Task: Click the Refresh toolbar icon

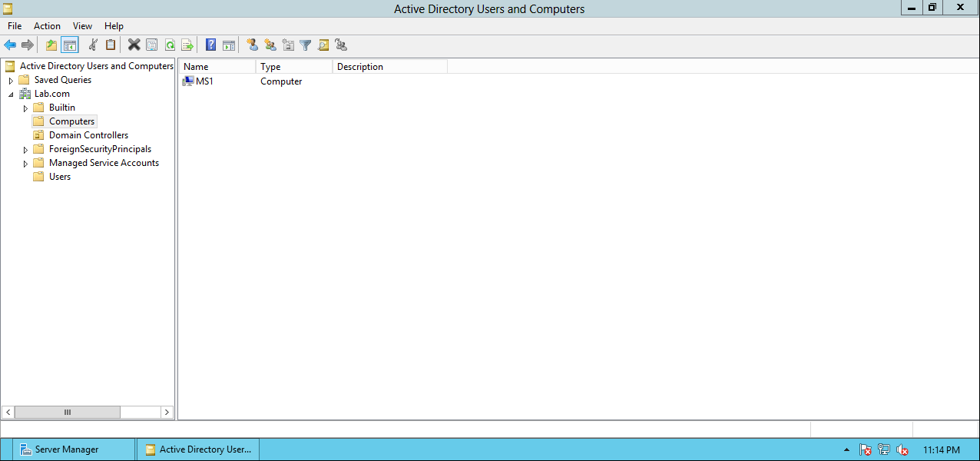Action: click(169, 45)
